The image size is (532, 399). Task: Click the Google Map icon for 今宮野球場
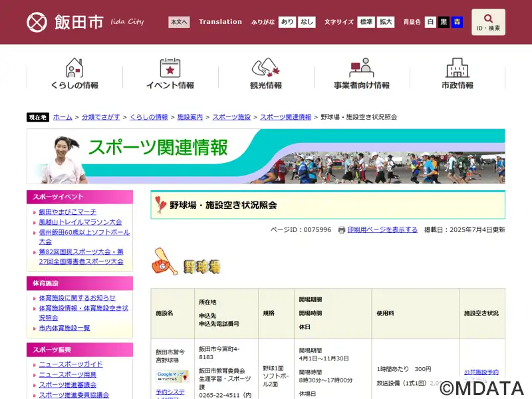[172, 377]
